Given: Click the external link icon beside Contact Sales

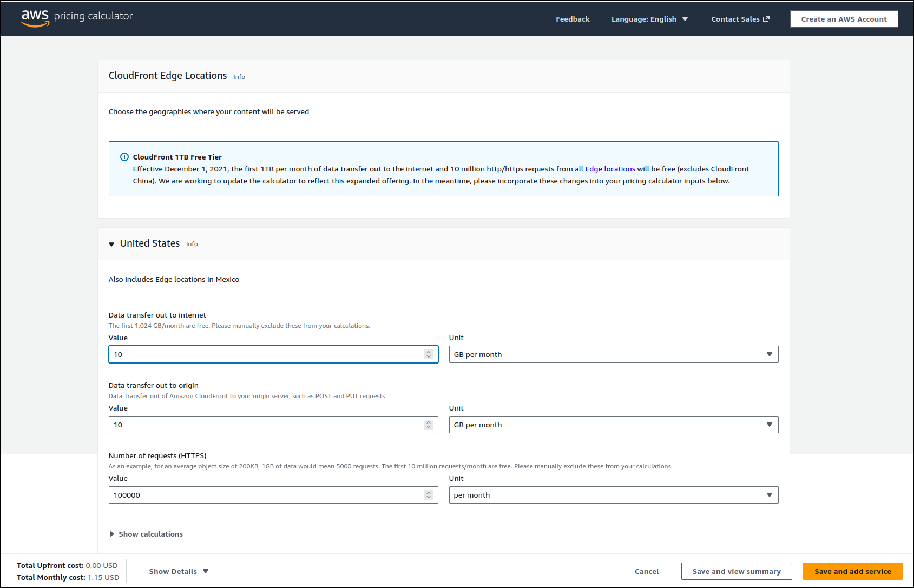Looking at the screenshot, I should pos(766,19).
